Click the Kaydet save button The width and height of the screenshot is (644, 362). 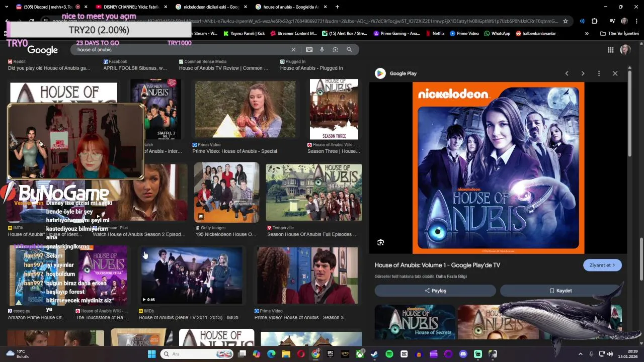(x=560, y=291)
